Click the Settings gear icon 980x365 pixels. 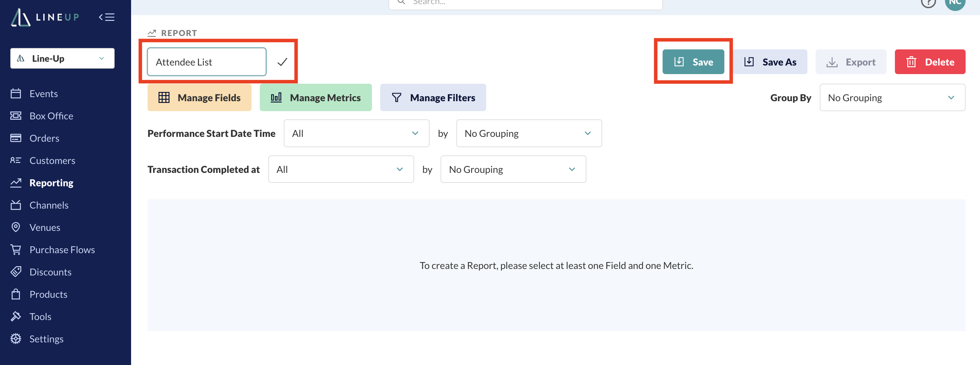15,338
